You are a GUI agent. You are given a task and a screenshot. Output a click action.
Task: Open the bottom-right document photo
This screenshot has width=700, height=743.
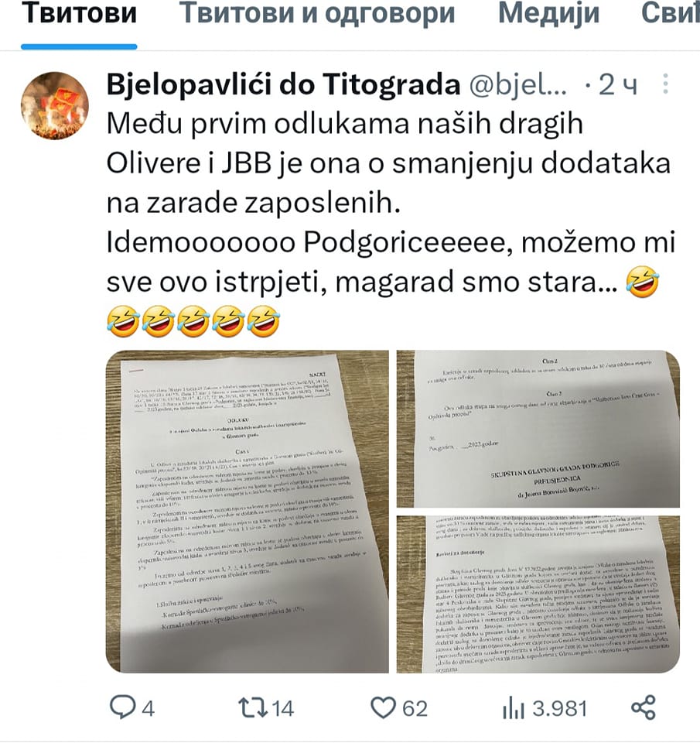[538, 594]
